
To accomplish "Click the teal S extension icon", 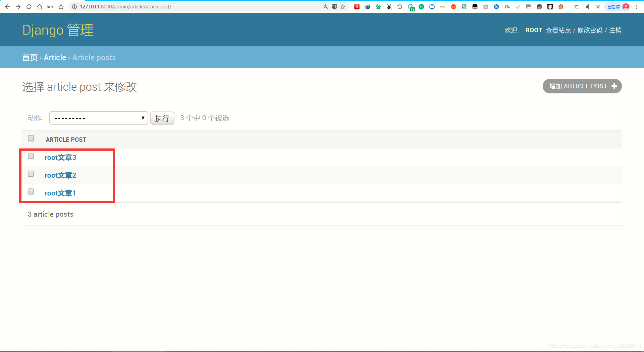I will pyautogui.click(x=464, y=7).
